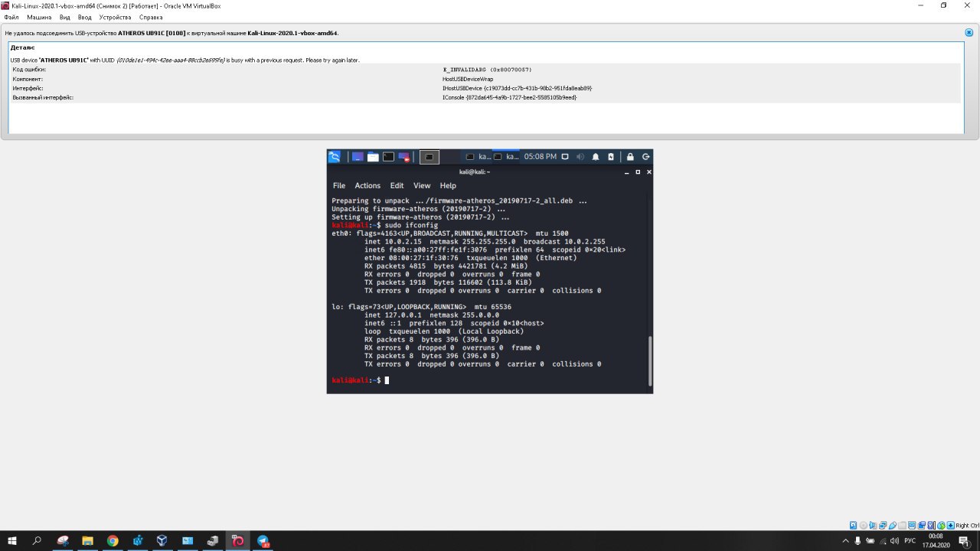Switch to second 'ka...' terminal task button

click(507, 157)
